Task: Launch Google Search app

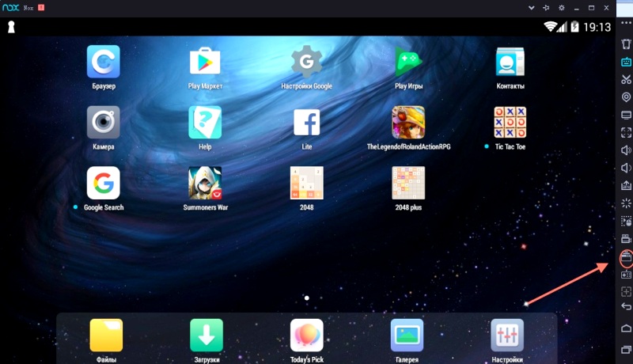Action: coord(104,183)
